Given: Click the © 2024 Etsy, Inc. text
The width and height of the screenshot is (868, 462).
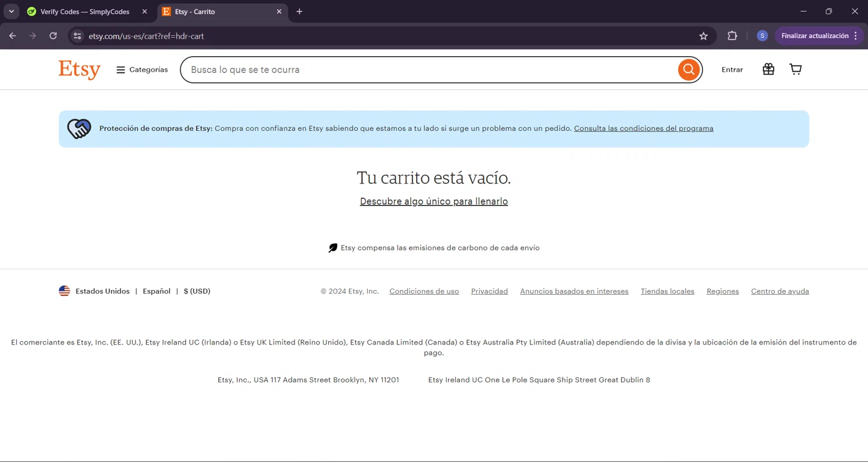Looking at the screenshot, I should 350,291.
